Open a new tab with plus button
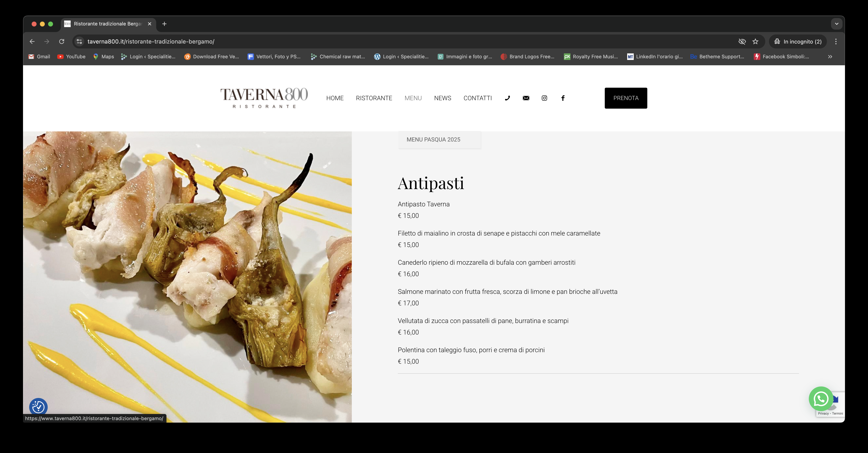 [x=164, y=24]
